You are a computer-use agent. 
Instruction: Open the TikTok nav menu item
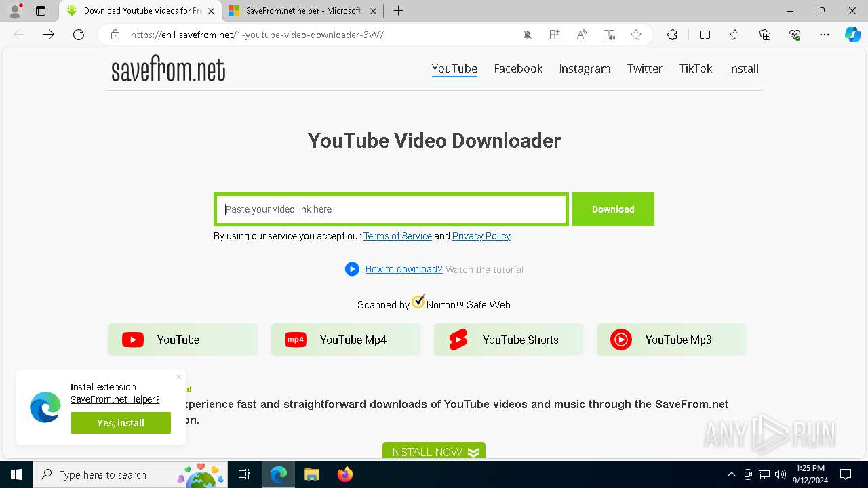click(696, 68)
